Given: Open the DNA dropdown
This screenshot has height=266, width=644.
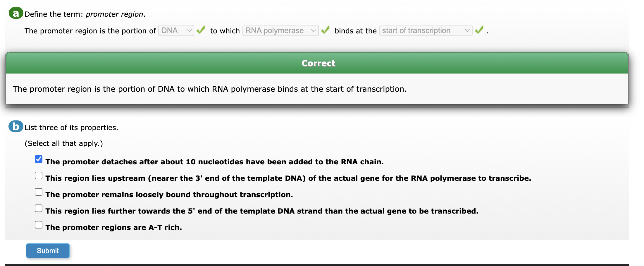Looking at the screenshot, I should 176,30.
